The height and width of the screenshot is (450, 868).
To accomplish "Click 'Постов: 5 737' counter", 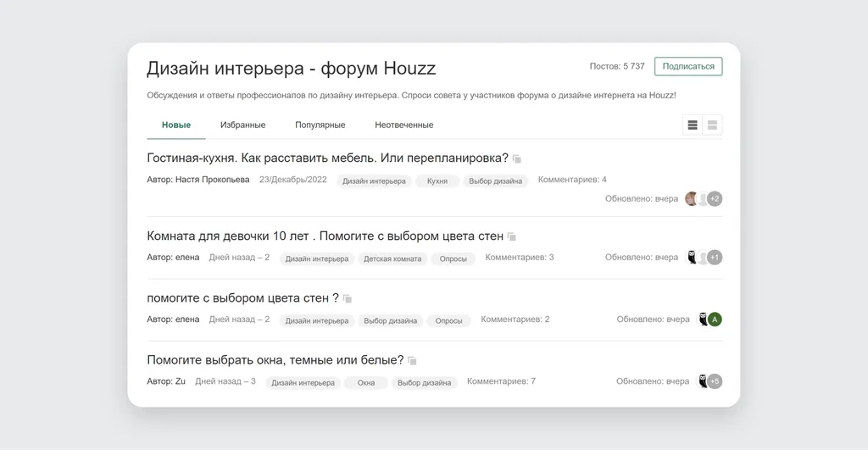I will pos(617,66).
